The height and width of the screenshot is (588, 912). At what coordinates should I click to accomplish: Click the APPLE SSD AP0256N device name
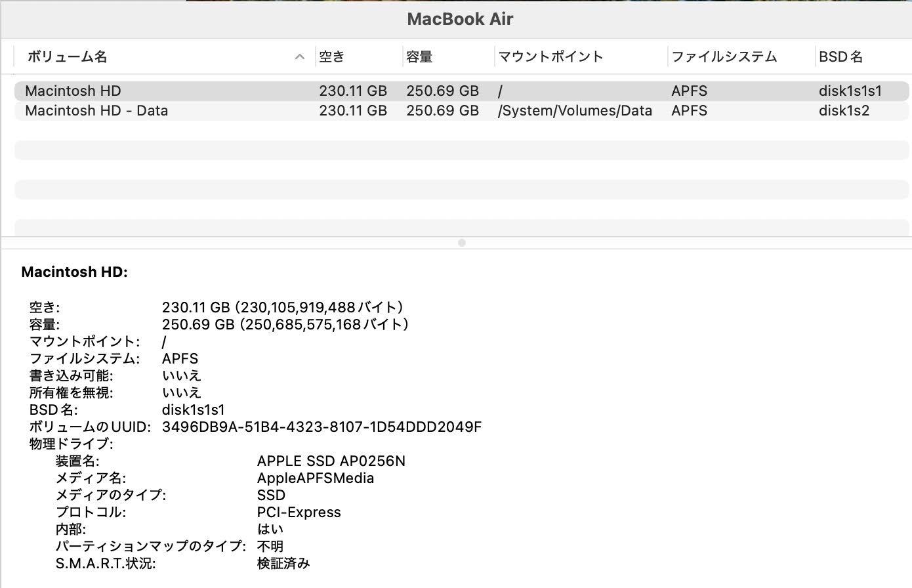(331, 461)
